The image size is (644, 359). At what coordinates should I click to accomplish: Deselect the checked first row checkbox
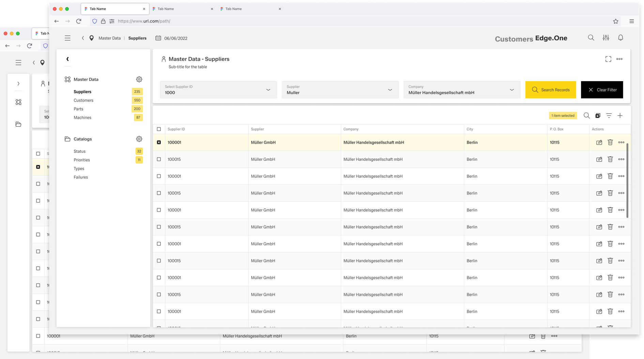tap(159, 143)
